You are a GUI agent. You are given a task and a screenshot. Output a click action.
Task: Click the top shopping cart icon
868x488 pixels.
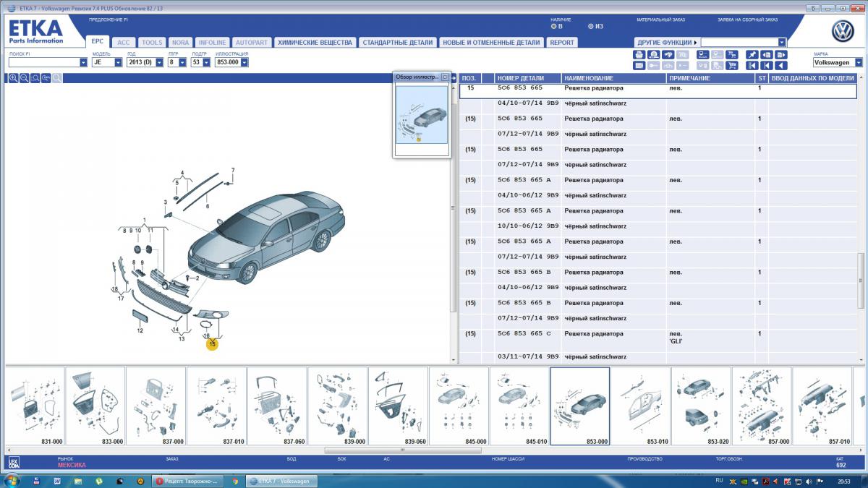pos(732,54)
